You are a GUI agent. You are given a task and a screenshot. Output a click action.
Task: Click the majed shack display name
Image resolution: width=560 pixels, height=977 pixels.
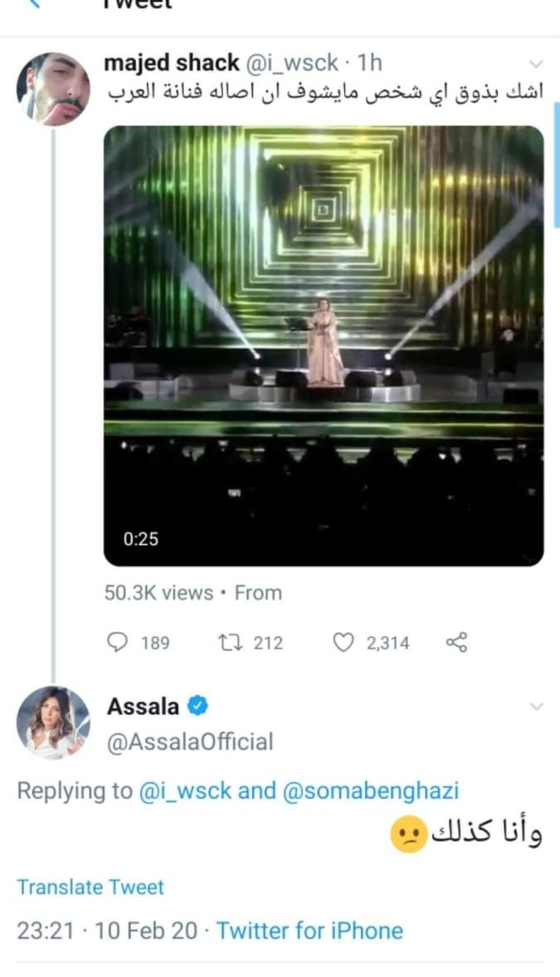pyautogui.click(x=171, y=63)
